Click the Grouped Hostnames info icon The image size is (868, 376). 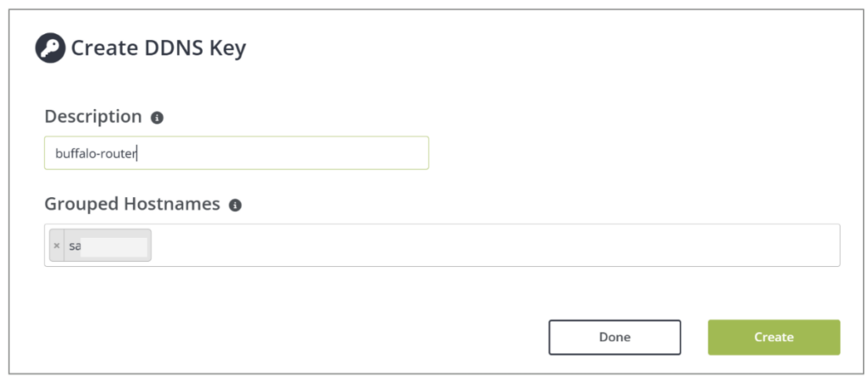pos(236,205)
